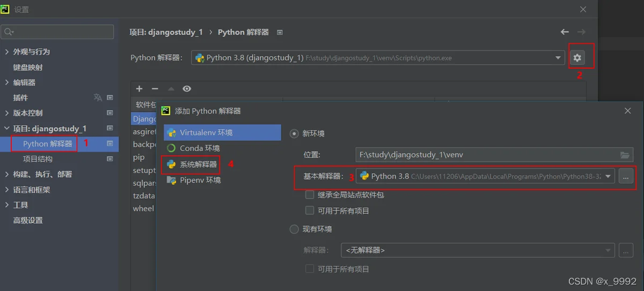Click the 项目: djangostudy_1 breadcrumb
The width and height of the screenshot is (644, 291).
[166, 32]
